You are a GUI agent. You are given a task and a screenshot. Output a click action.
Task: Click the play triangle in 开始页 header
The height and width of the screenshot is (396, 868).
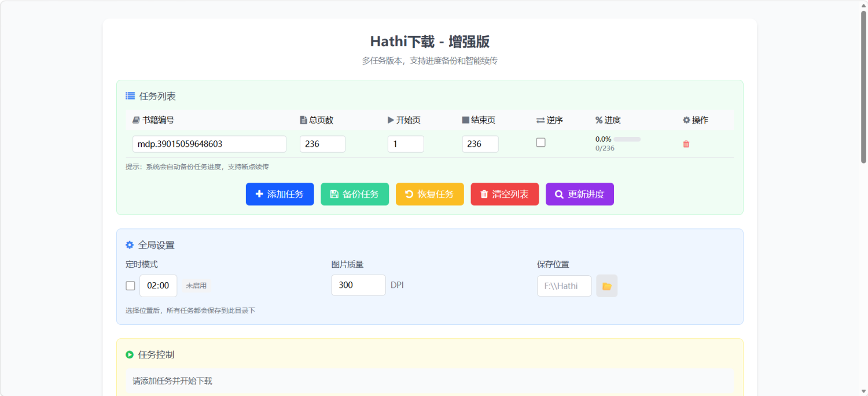pyautogui.click(x=391, y=120)
